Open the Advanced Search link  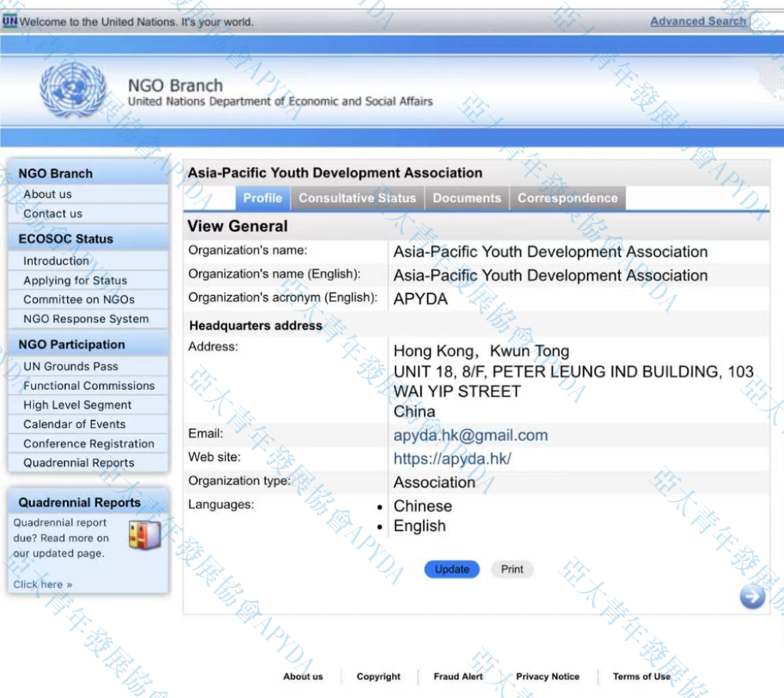pos(698,21)
